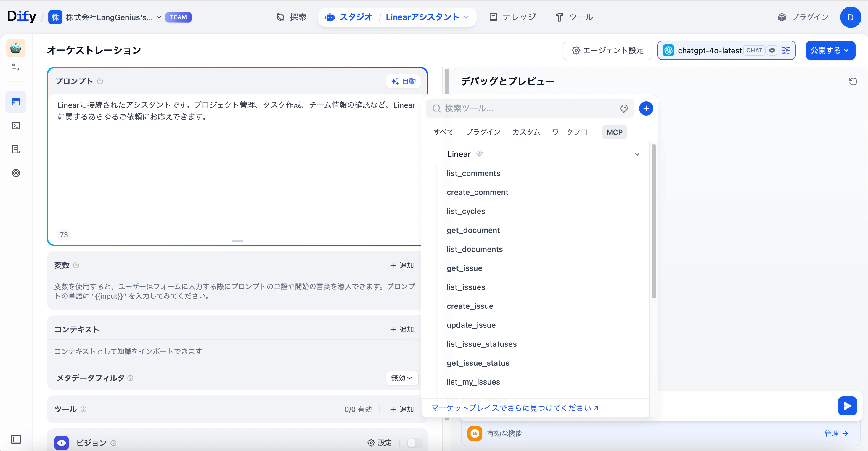Open the sidebar settings sliders icon
This screenshot has height=451, width=868.
tap(16, 67)
